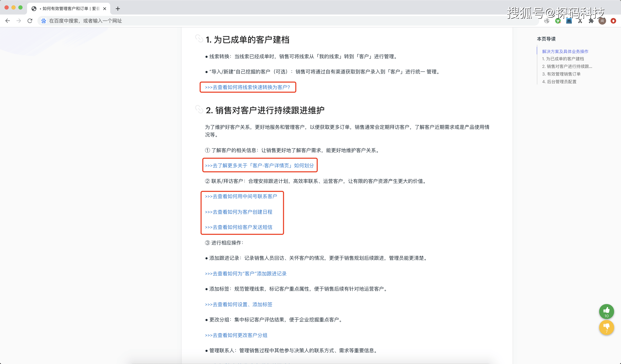Click the gray globe extension icon
Image resolution: width=621 pixels, height=364 pixels.
coord(547,21)
